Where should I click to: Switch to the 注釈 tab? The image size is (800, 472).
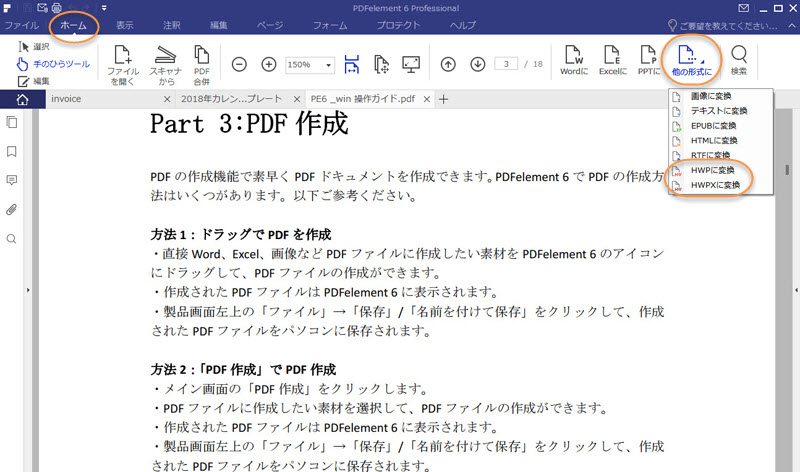tap(171, 25)
